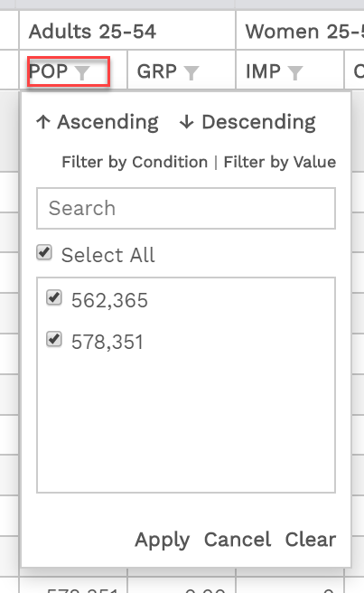The width and height of the screenshot is (364, 593).
Task: Click the 562,365 value label
Action: click(109, 301)
